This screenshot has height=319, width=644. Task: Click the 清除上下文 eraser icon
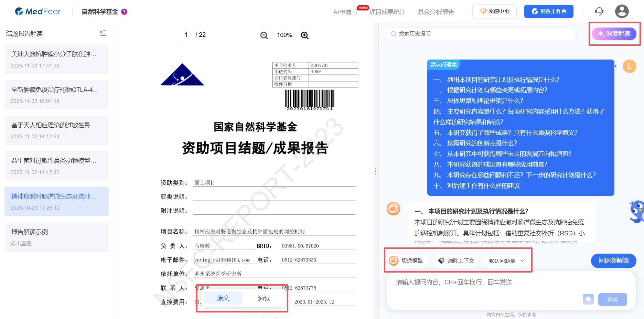click(x=441, y=260)
